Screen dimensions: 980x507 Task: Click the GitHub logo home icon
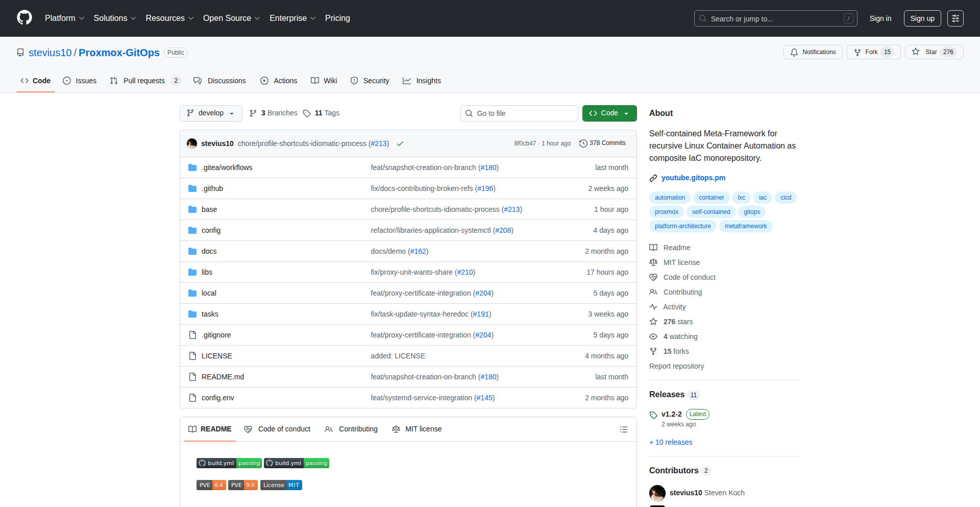[24, 18]
